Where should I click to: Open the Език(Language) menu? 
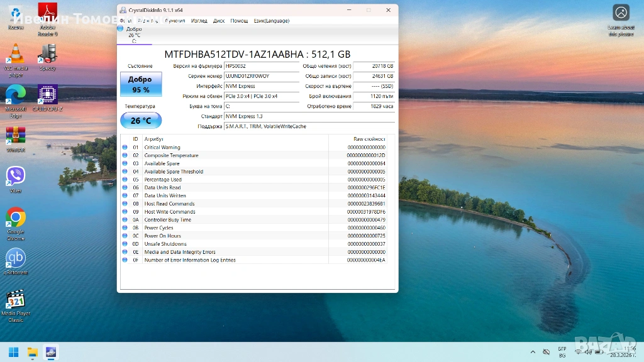(272, 21)
